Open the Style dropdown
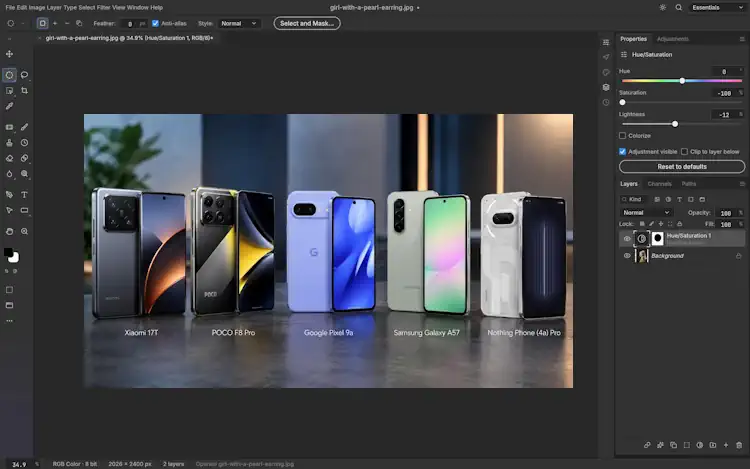 239,23
